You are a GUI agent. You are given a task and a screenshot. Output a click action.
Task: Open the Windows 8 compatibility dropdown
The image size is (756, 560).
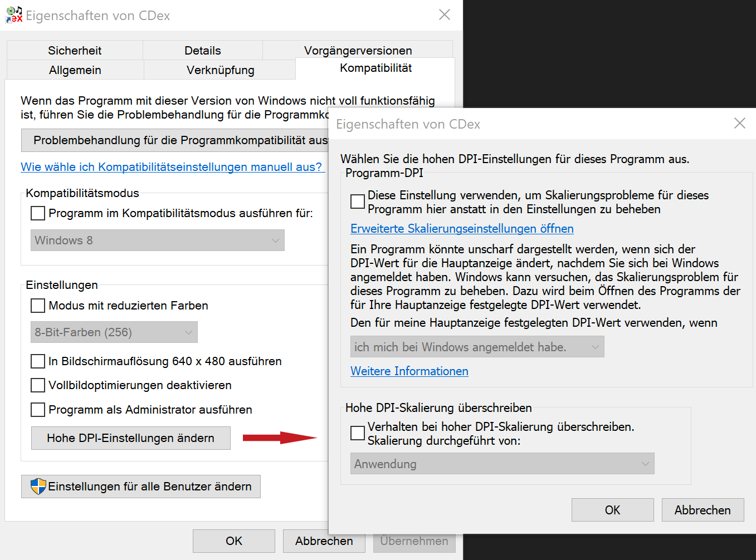click(157, 240)
